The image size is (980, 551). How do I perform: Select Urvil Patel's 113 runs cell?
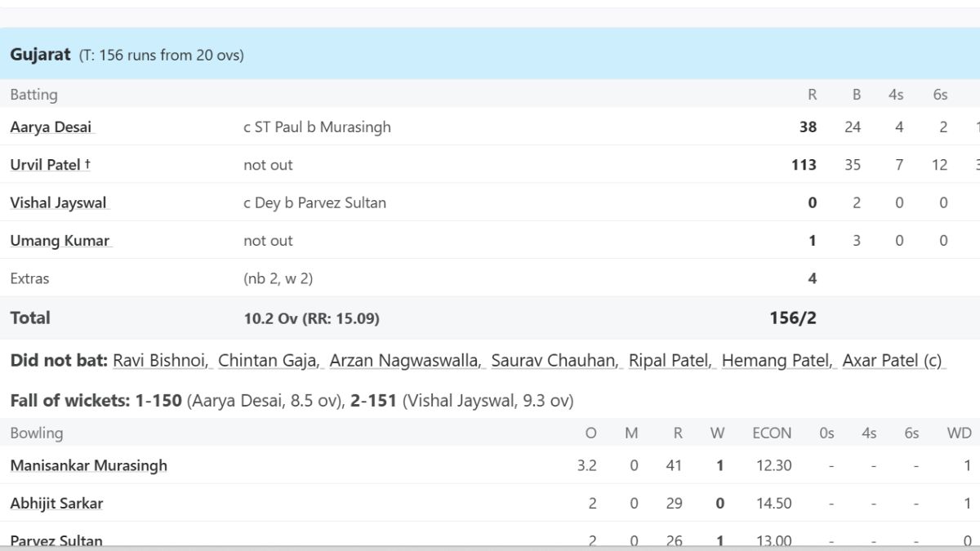point(804,165)
